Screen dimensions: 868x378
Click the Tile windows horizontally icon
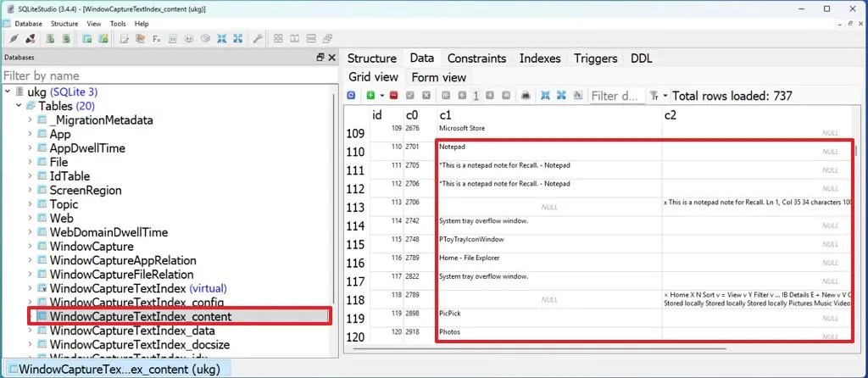point(310,39)
